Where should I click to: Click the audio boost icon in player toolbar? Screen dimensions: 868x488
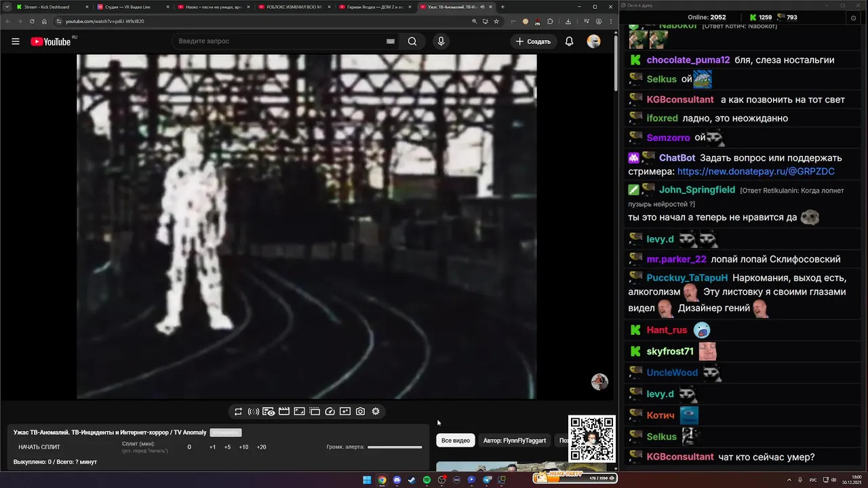point(254,411)
